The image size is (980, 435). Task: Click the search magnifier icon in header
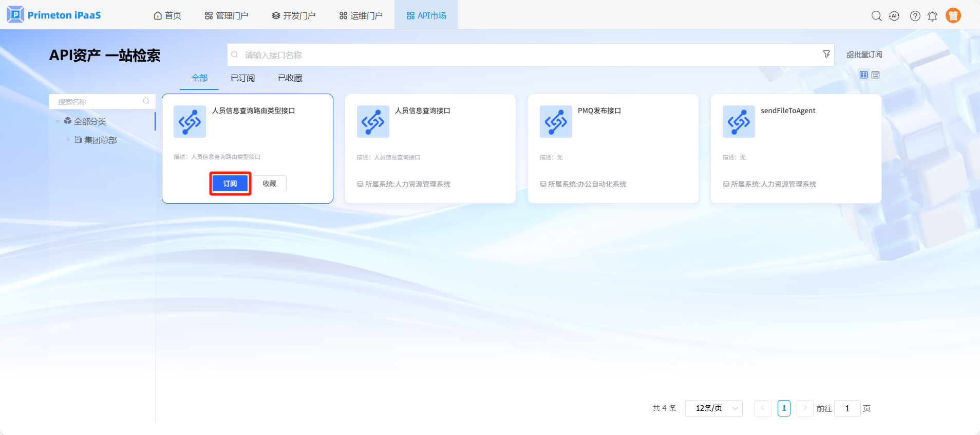coord(876,16)
